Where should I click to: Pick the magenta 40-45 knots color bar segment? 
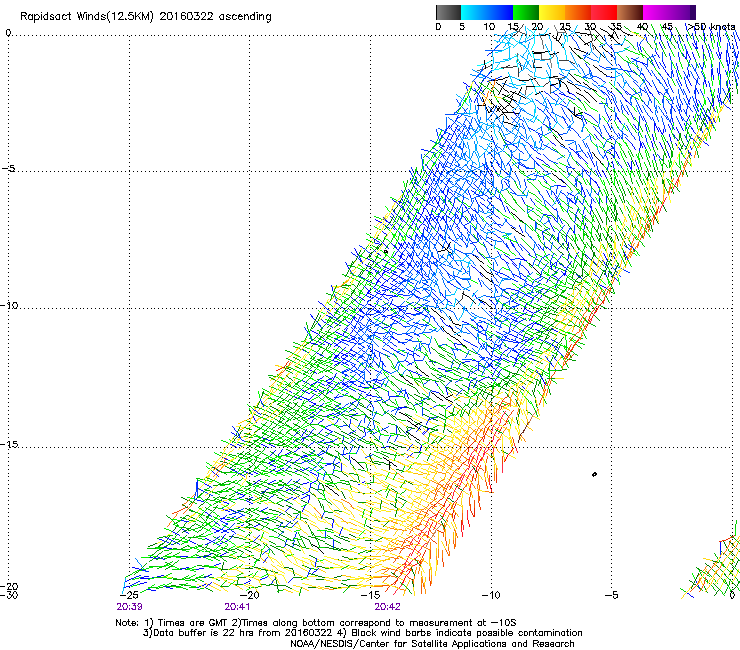point(656,12)
